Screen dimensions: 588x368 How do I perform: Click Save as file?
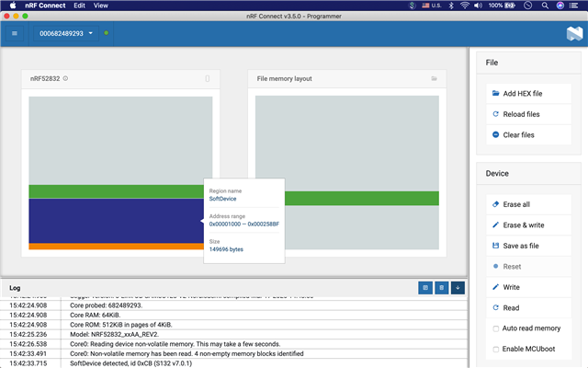click(528, 246)
